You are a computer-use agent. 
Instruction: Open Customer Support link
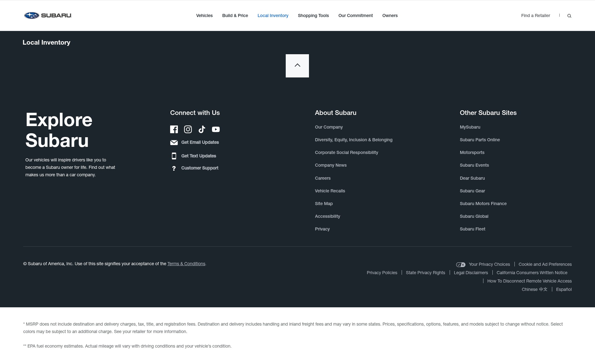pyautogui.click(x=200, y=168)
